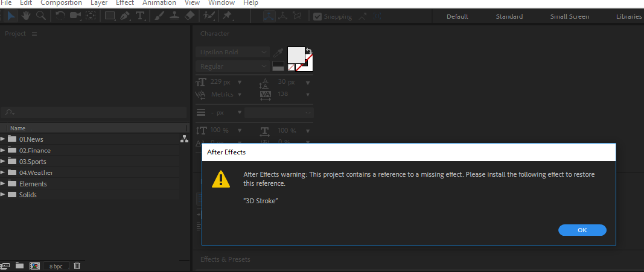644x272 pixels.
Task: Swap fill and stroke colors
Action: tap(309, 51)
